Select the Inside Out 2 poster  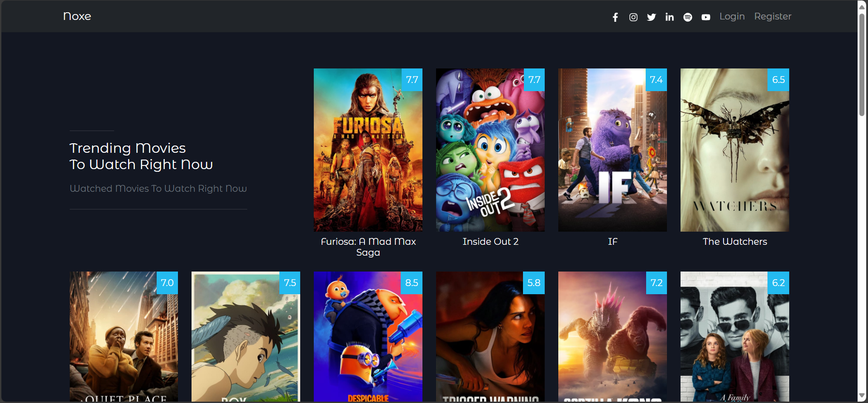tap(490, 150)
